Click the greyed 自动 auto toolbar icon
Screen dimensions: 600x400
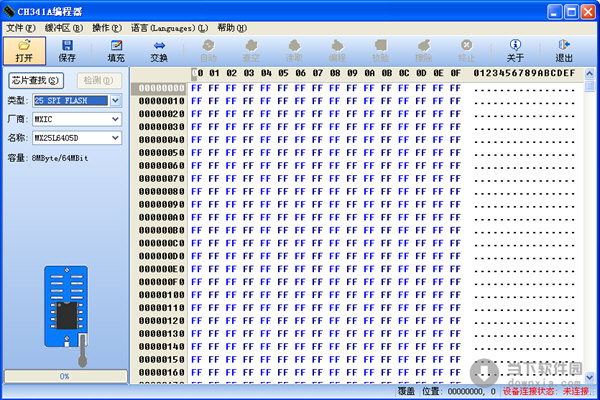click(x=208, y=51)
